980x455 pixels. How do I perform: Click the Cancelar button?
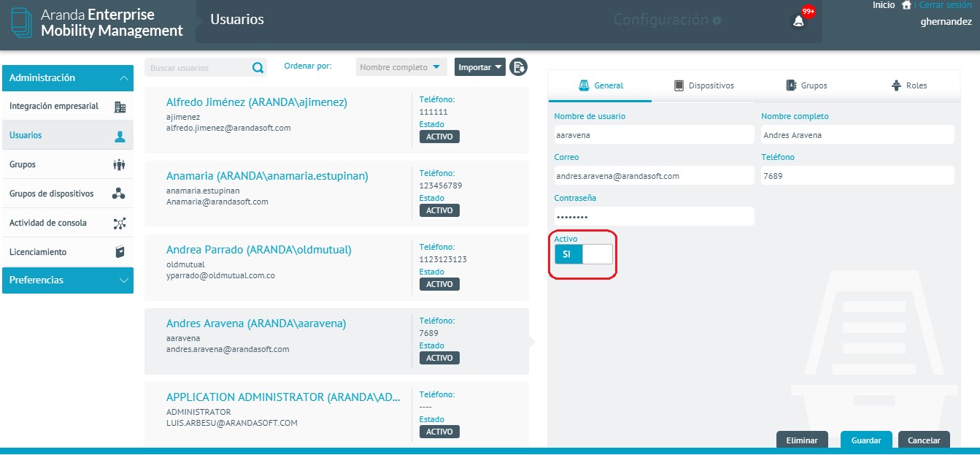tap(924, 440)
